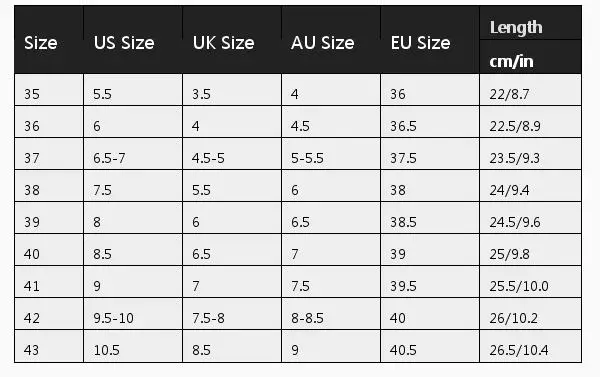This screenshot has width=600, height=377.
Task: Select the EU size 37.5 cell
Action: click(x=430, y=153)
